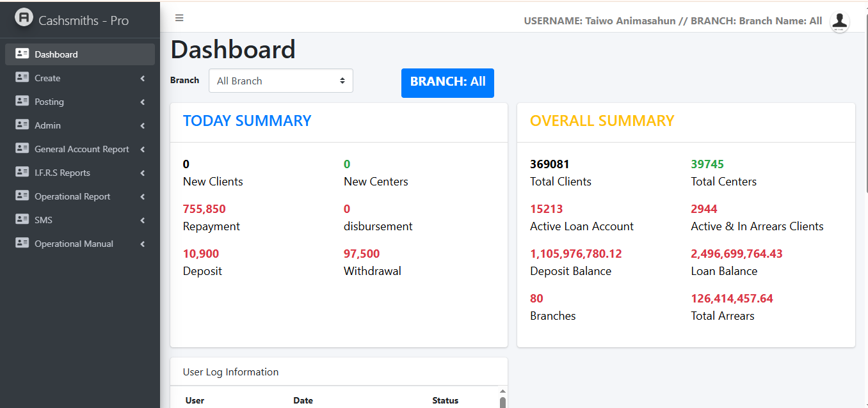This screenshot has height=408, width=868.
Task: Expand the General Account Report chevron
Action: coord(142,150)
